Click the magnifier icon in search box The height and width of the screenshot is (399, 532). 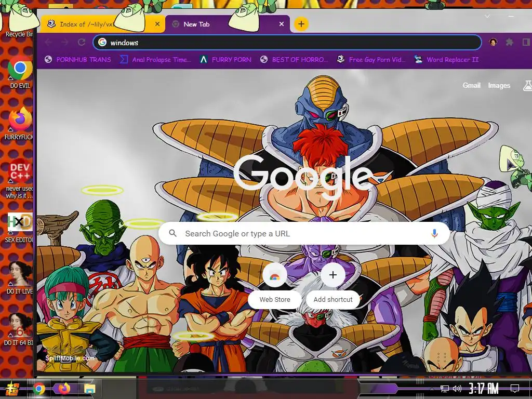pos(172,233)
